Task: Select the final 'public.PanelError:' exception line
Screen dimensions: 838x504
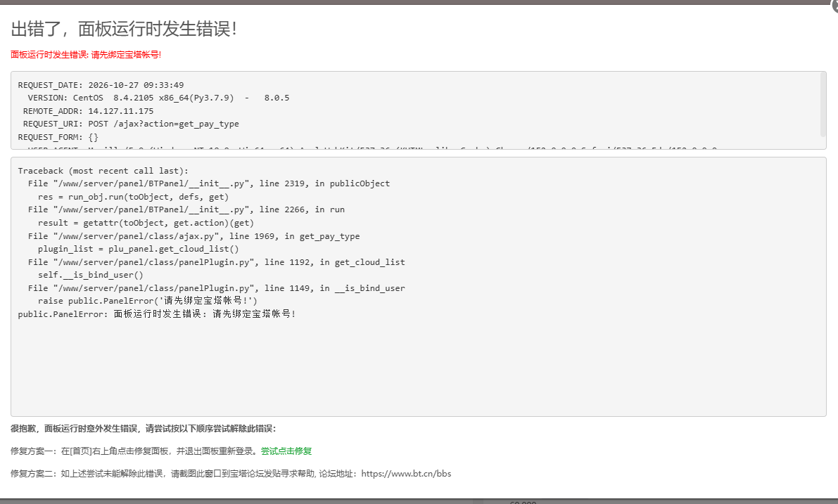Action: coord(157,314)
